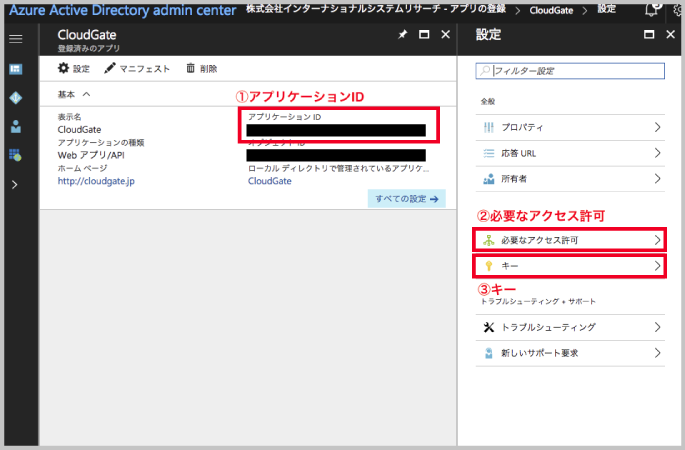Maximize the 設定 blade
This screenshot has height=450, width=685.
649,35
